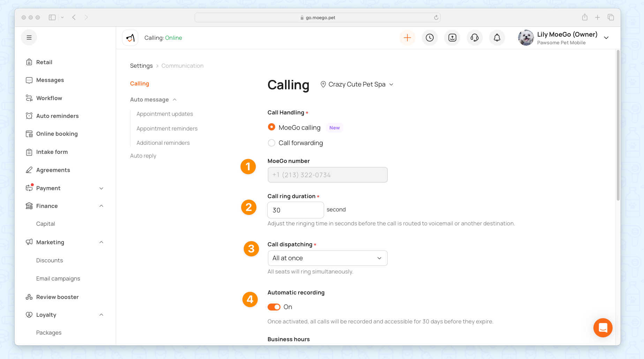
Task: Open Discounts under Marketing
Action: point(50,261)
